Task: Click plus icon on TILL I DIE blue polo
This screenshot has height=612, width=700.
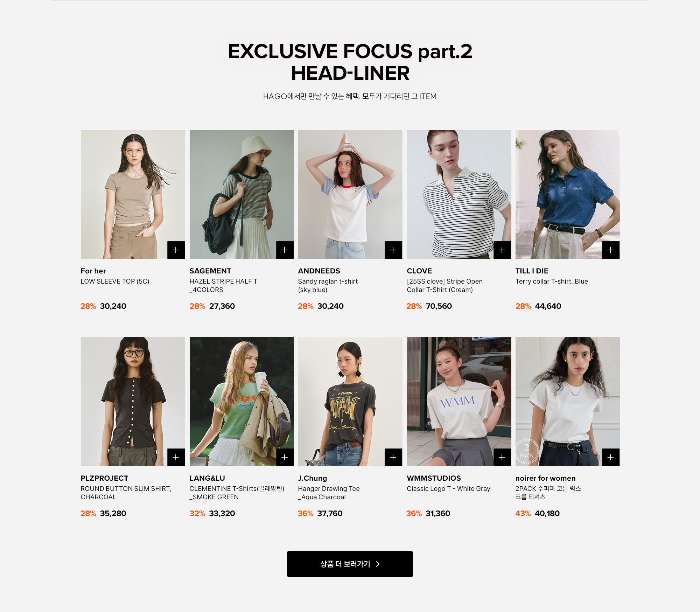Action: (x=611, y=250)
